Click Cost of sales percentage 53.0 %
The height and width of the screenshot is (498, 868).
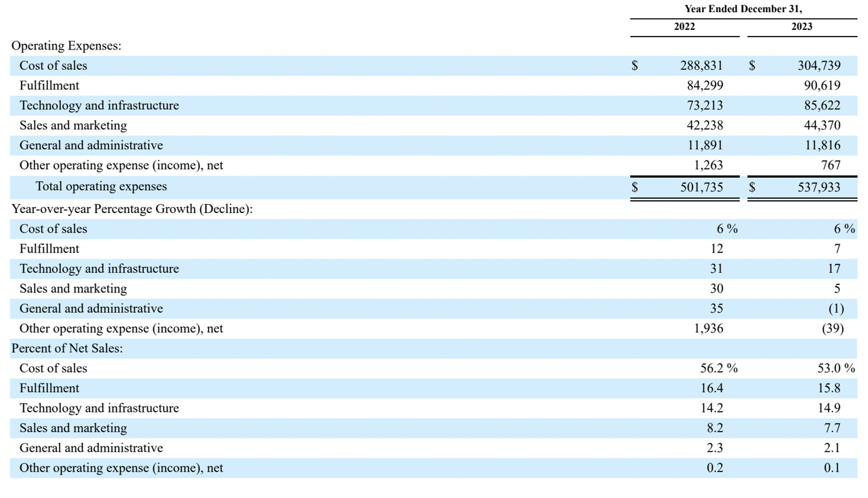[x=837, y=368]
